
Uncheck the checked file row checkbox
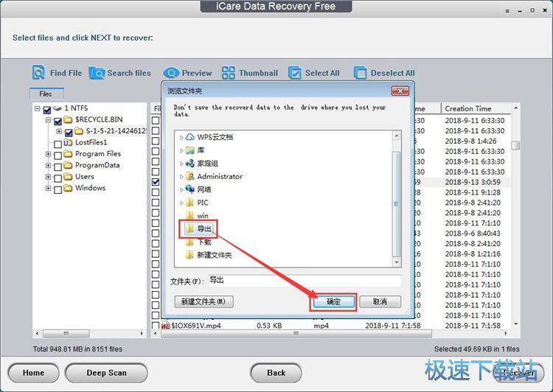(156, 182)
